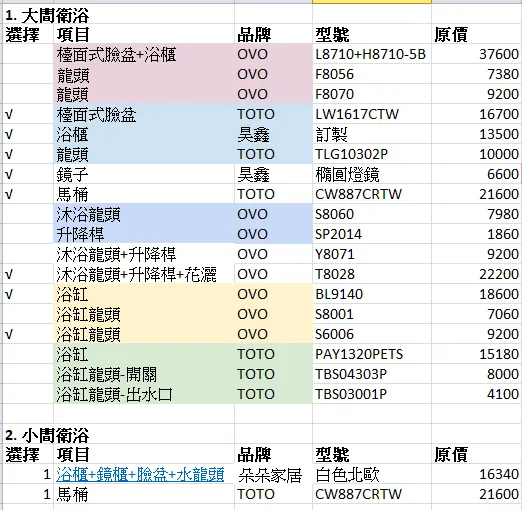Click the checkmark in the 浴櫃 昊鑫 row
The image size is (522, 510).
pos(9,135)
